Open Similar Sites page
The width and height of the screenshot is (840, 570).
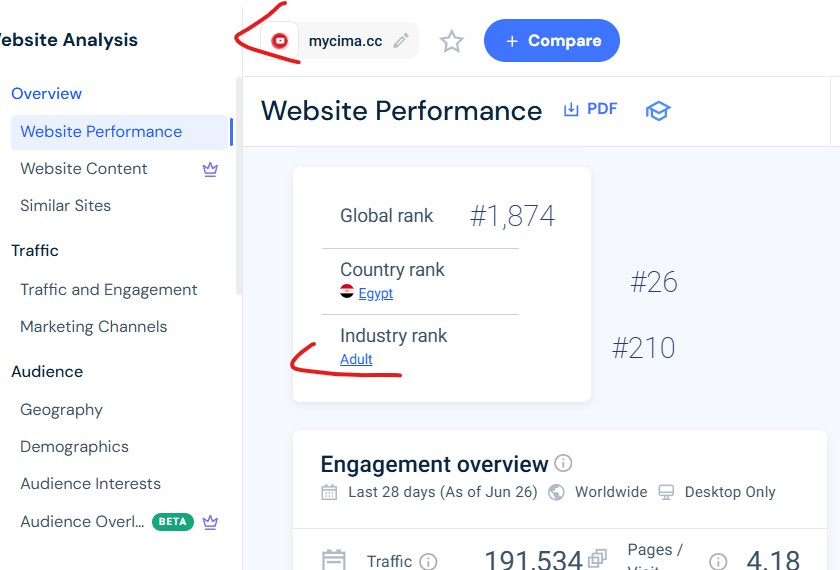pyautogui.click(x=65, y=206)
